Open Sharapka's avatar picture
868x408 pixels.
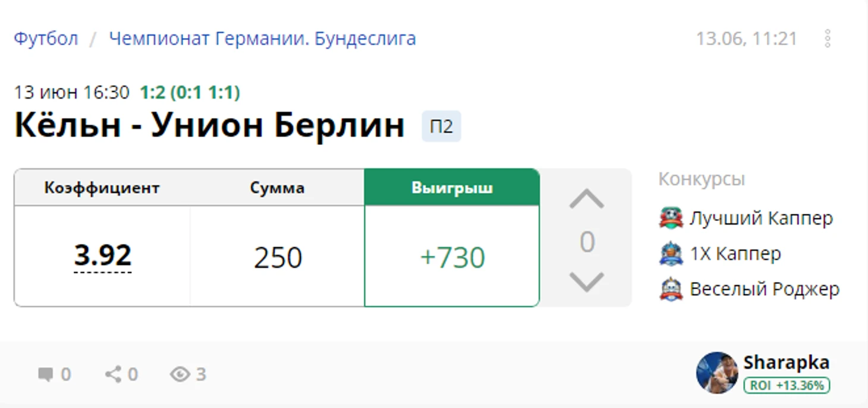pos(717,373)
